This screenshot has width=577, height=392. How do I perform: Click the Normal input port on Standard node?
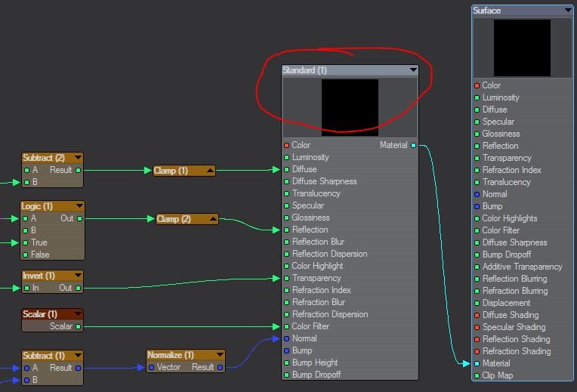(x=287, y=338)
